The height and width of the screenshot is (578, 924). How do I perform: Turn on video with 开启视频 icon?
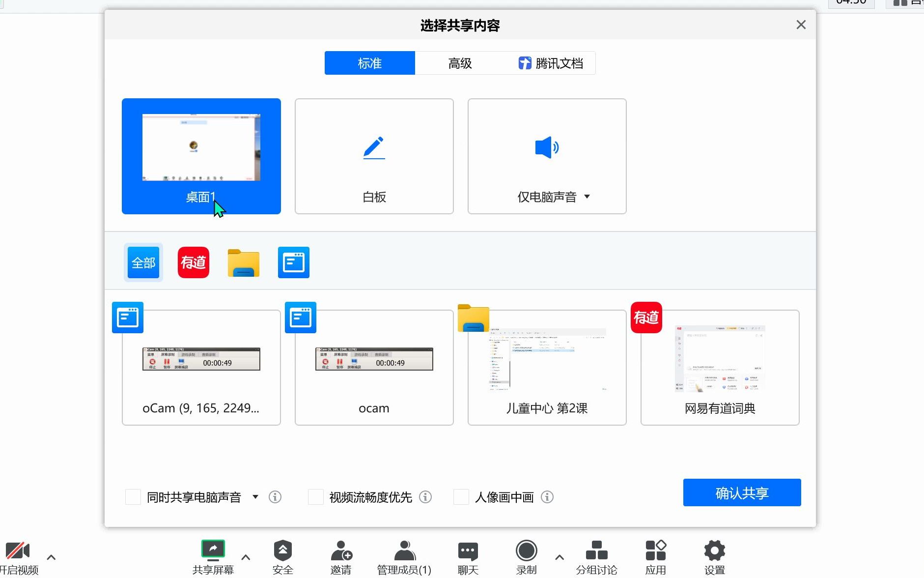coord(18,550)
